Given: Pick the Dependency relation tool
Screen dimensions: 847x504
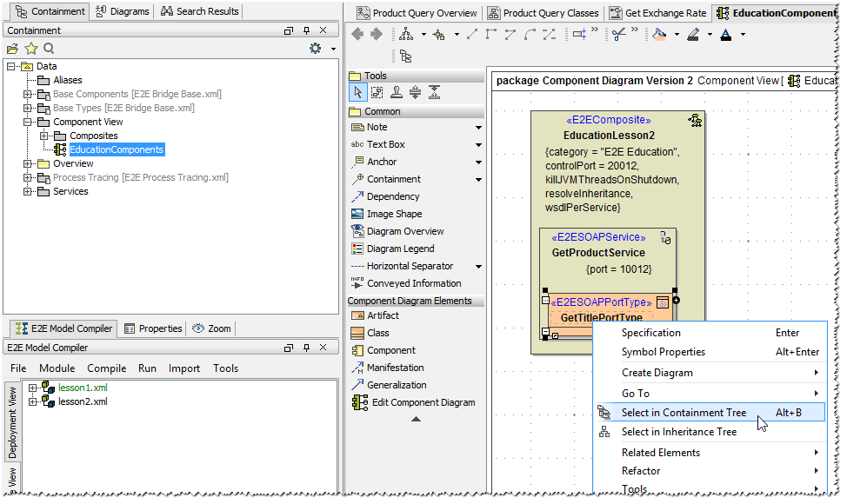Looking at the screenshot, I should tap(392, 196).
